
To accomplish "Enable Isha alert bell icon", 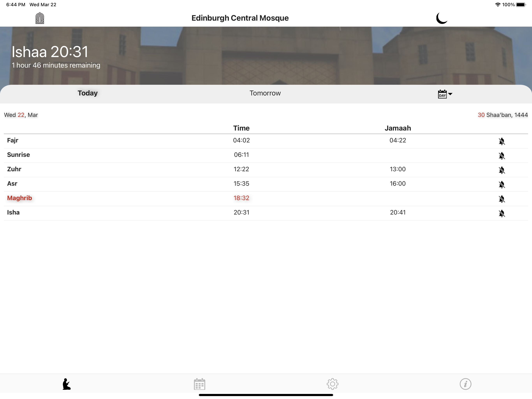I will pos(501,214).
